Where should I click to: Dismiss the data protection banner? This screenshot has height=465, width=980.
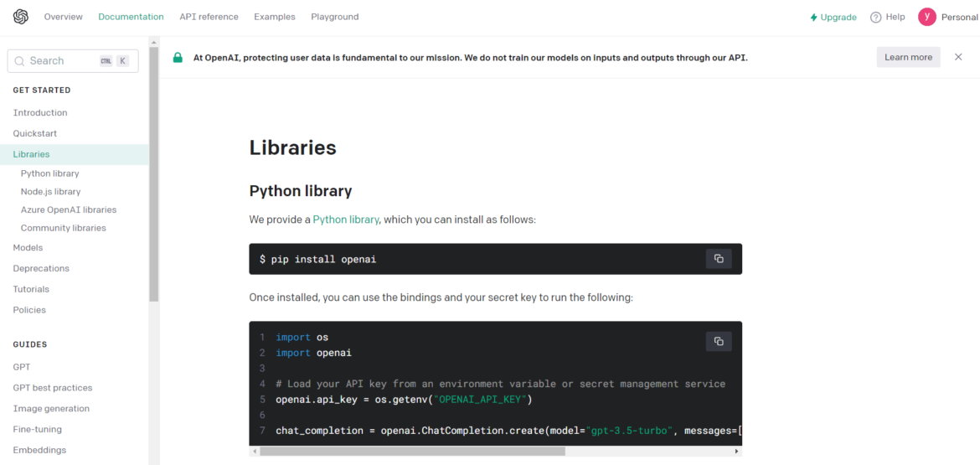point(958,57)
